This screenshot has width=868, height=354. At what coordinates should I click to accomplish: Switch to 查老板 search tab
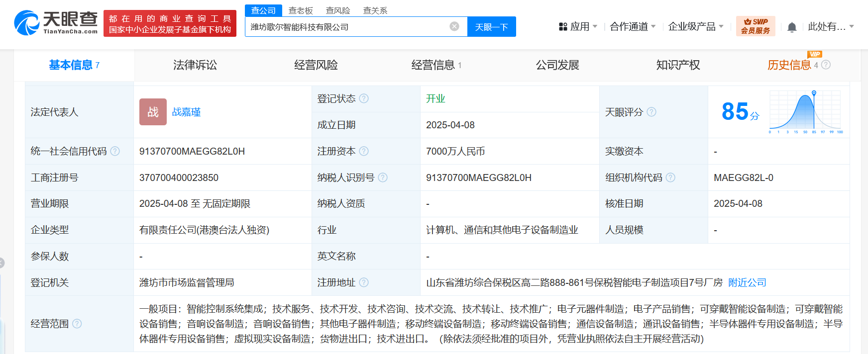[301, 10]
